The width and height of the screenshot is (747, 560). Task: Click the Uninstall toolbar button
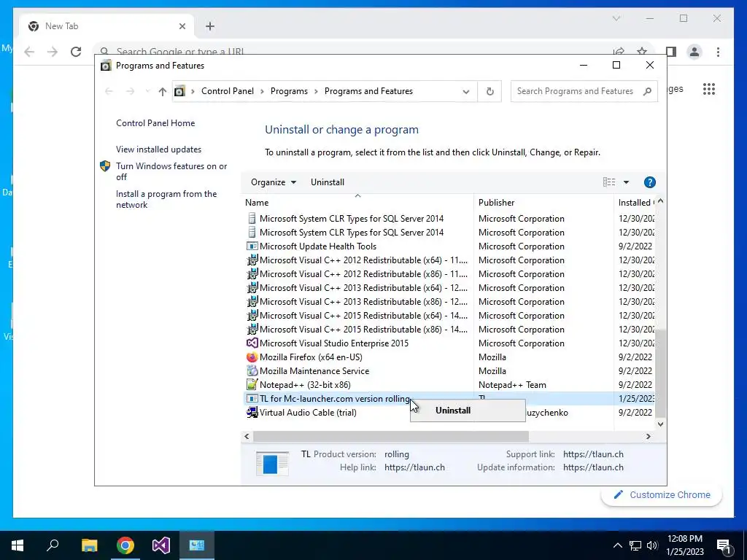pyautogui.click(x=328, y=182)
